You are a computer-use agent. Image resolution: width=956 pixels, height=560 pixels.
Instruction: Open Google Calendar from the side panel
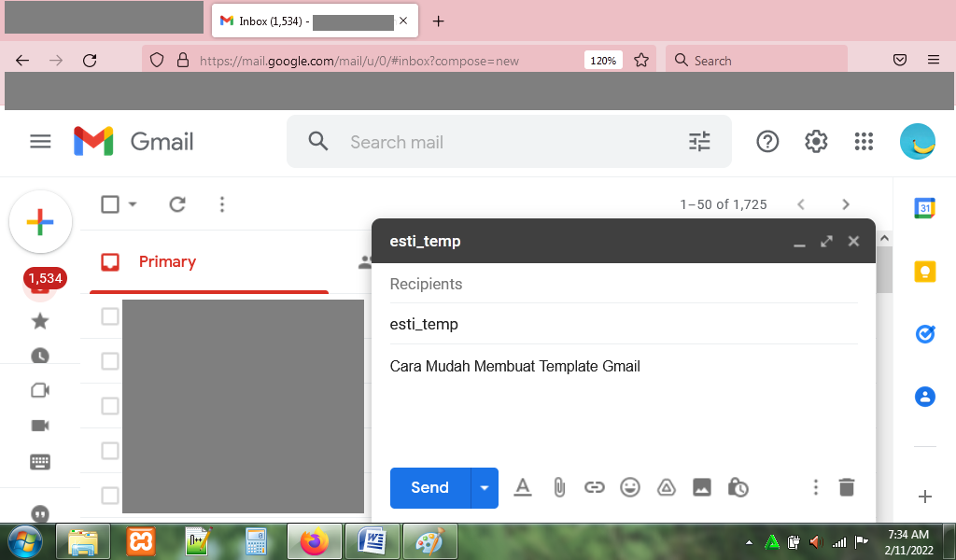tap(924, 208)
